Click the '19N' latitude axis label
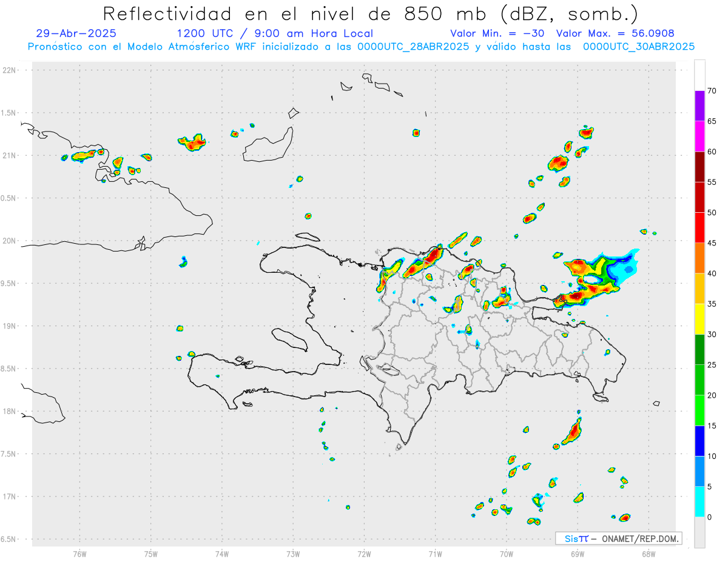The height and width of the screenshot is (562, 728). pos(10,326)
